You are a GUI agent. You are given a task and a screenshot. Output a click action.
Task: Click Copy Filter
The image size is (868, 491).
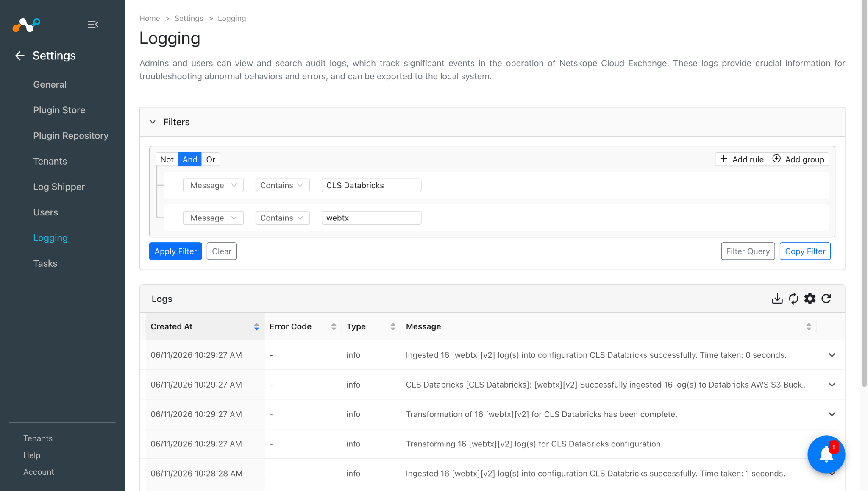805,251
